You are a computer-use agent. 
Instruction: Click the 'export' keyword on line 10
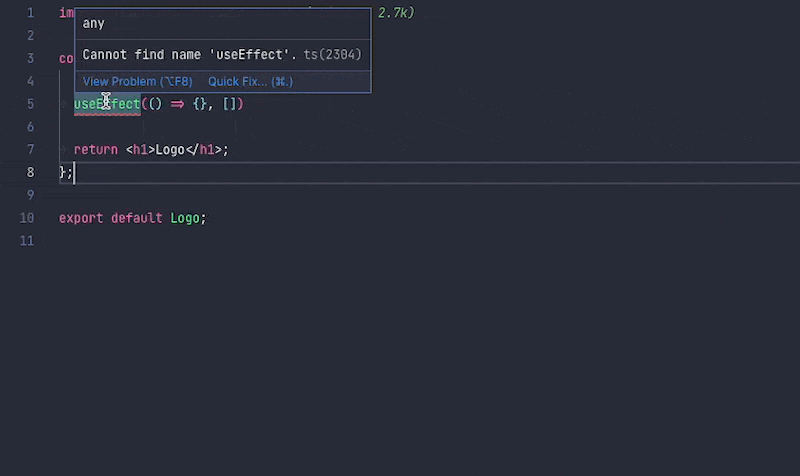click(x=81, y=218)
